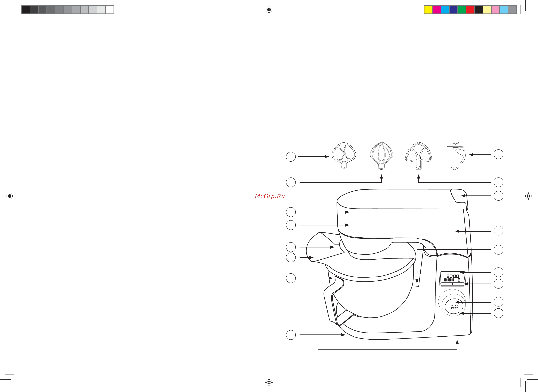538x392 pixels.
Task: Pick the gray swatch ending the color bar
Action: (x=512, y=10)
